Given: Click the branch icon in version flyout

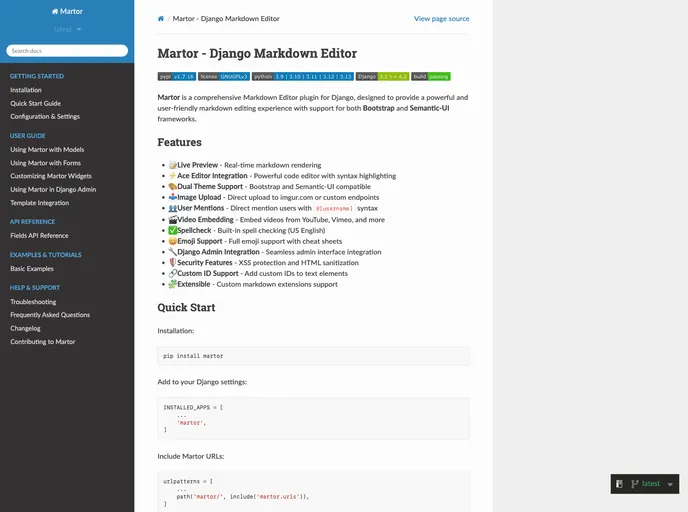Looking at the screenshot, I should pyautogui.click(x=634, y=484).
